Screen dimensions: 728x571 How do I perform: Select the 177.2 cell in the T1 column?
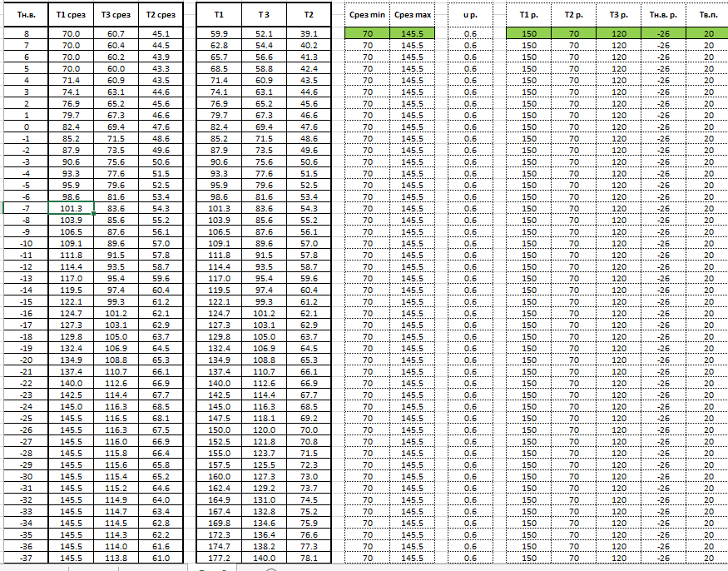coord(219,558)
